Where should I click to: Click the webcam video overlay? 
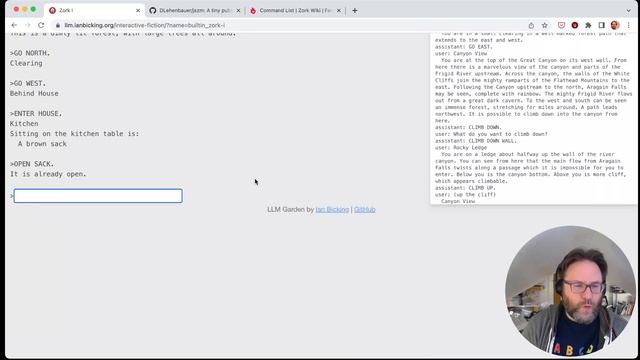570,291
